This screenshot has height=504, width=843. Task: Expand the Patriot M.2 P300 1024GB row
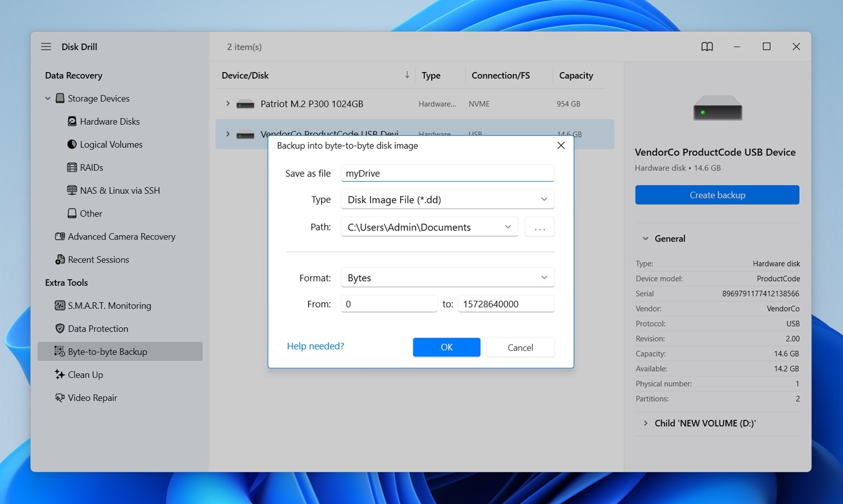coord(227,104)
